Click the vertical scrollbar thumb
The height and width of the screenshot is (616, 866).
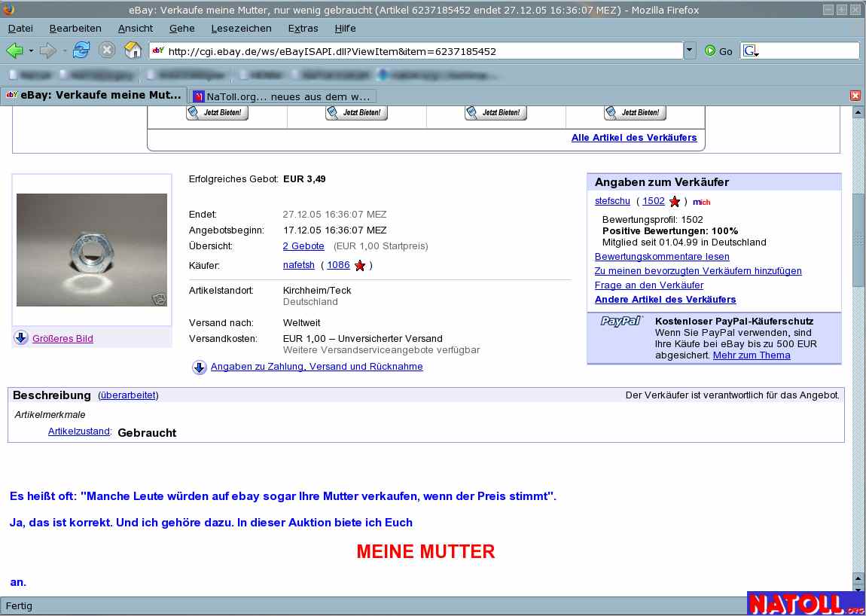pyautogui.click(x=858, y=239)
